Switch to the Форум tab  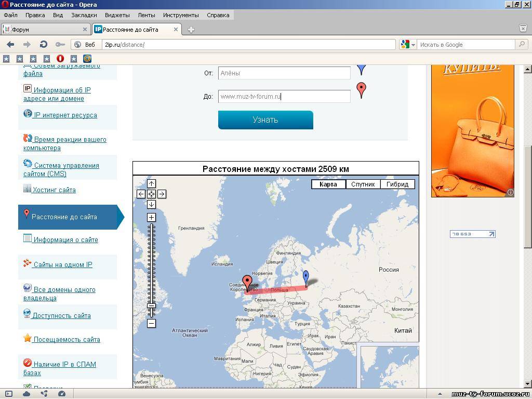[x=46, y=30]
